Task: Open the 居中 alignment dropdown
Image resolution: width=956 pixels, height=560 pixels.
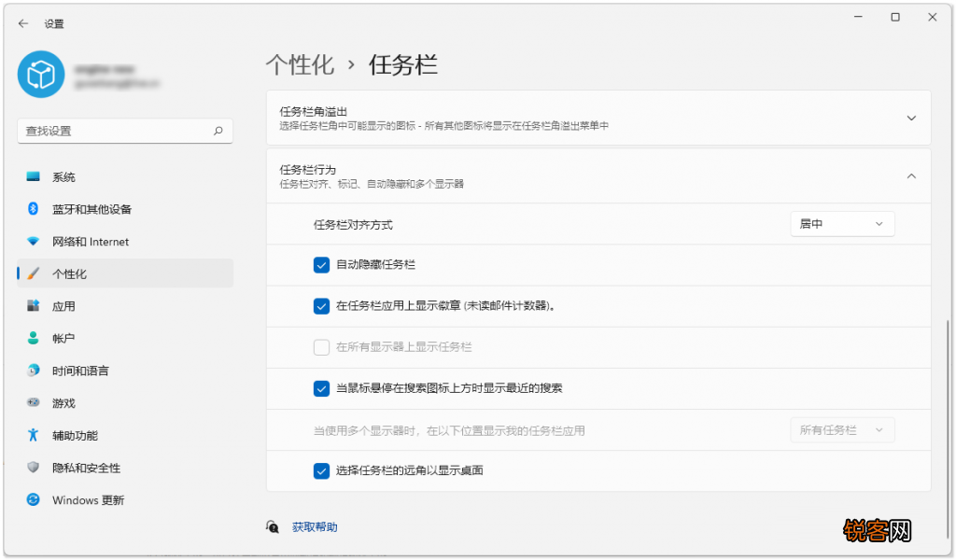Action: (x=842, y=224)
